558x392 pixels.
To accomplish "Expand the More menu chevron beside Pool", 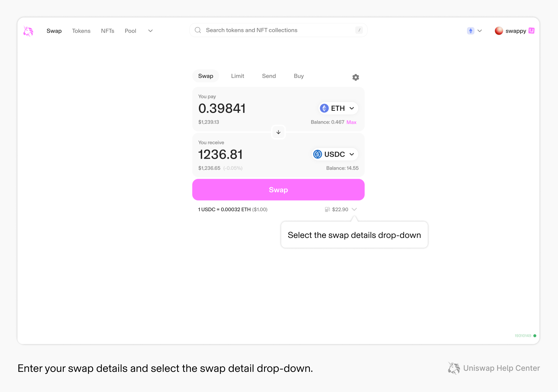I will pos(150,31).
